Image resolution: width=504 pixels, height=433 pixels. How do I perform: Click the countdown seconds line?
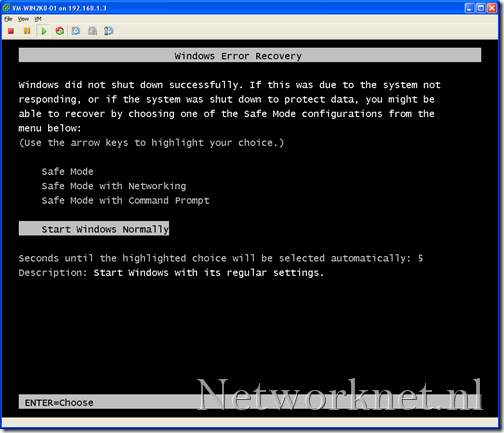click(x=221, y=258)
